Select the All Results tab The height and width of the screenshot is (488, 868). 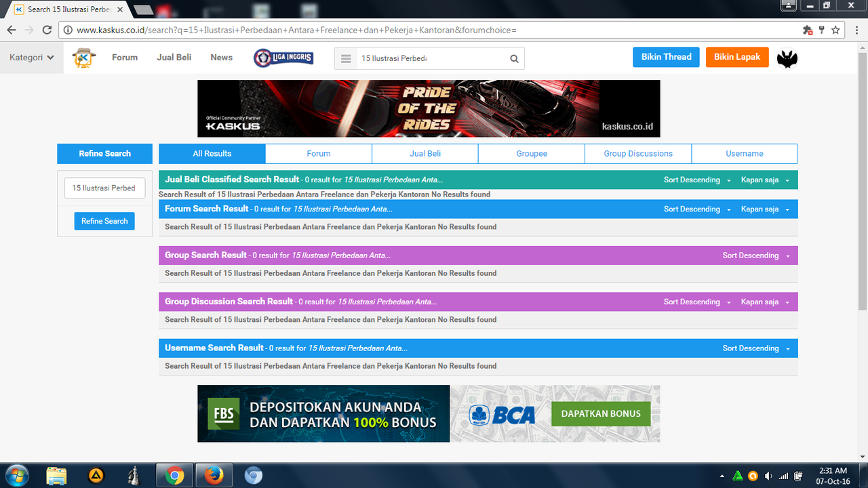pyautogui.click(x=212, y=154)
